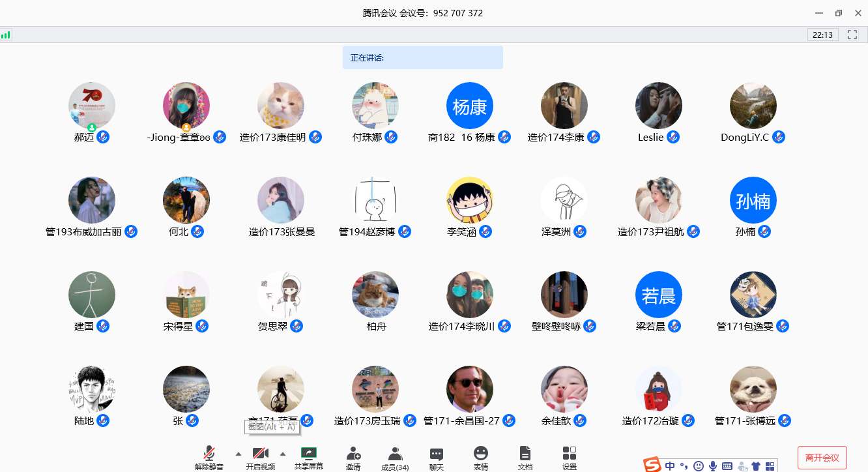Expand the audio options arrow beside 解除静音
This screenshot has height=472, width=868.
(238, 454)
